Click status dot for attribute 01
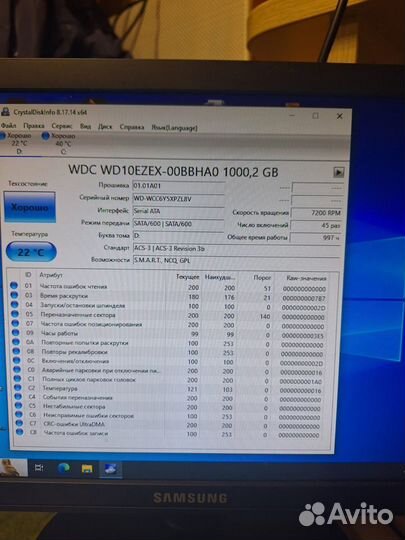The image size is (405, 540). tap(14, 285)
